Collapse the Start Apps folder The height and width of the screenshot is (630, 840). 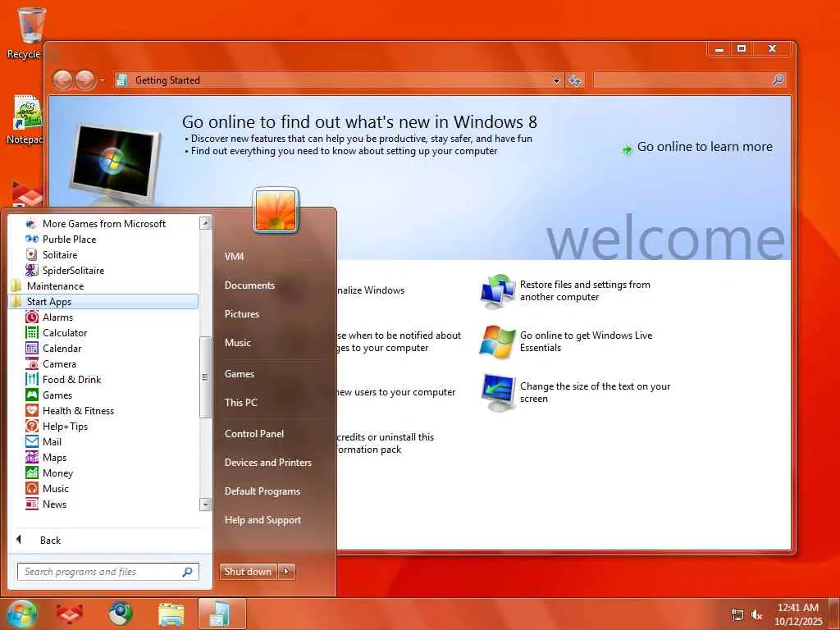point(104,302)
